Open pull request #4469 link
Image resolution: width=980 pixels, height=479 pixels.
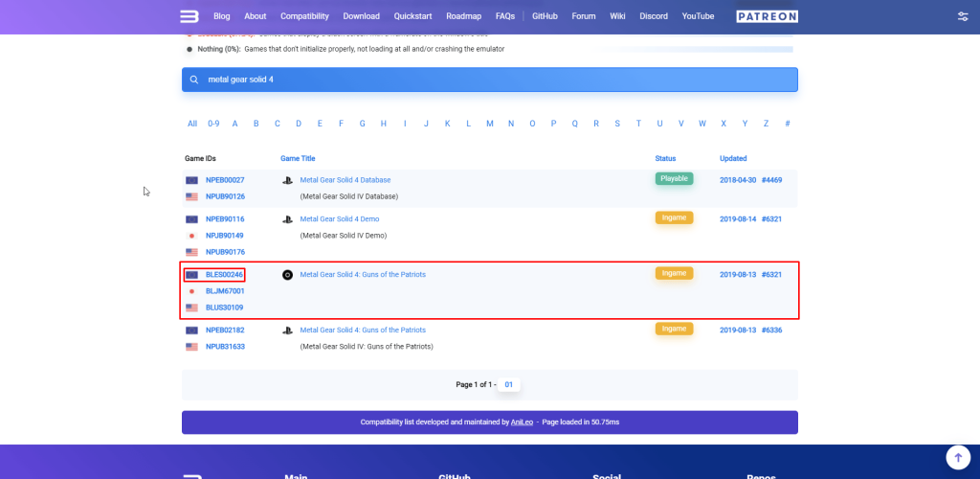pos(772,180)
